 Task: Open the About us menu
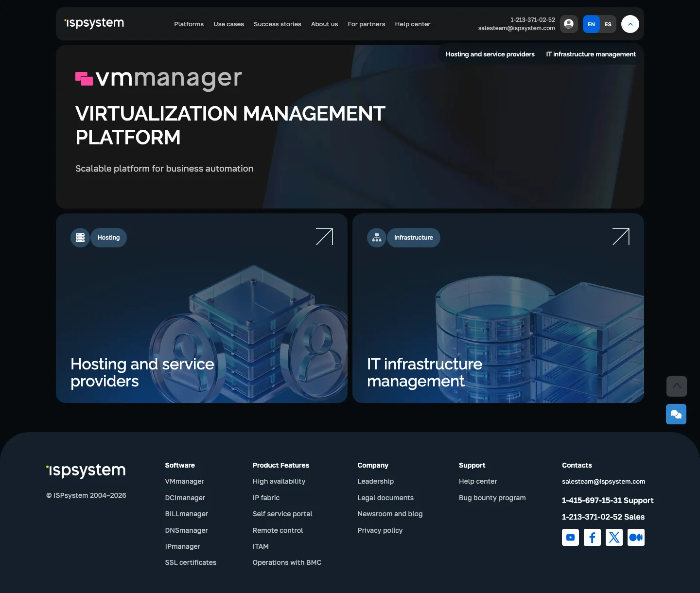(x=324, y=24)
